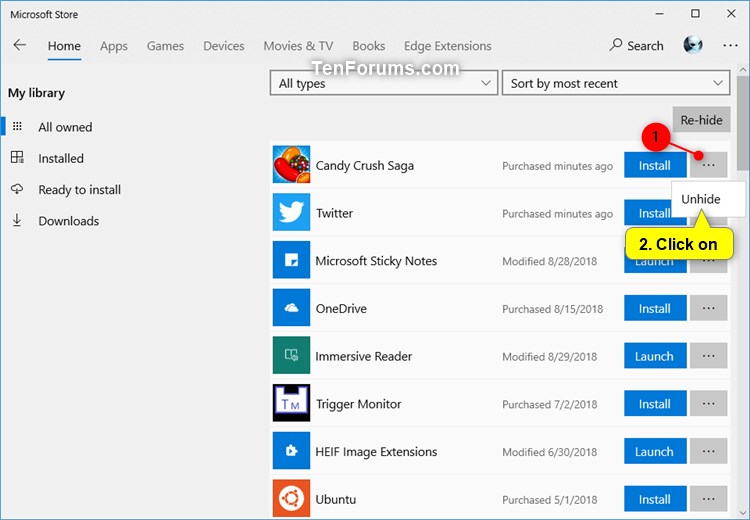Open the user account avatar
750x520 pixels.
(693, 45)
